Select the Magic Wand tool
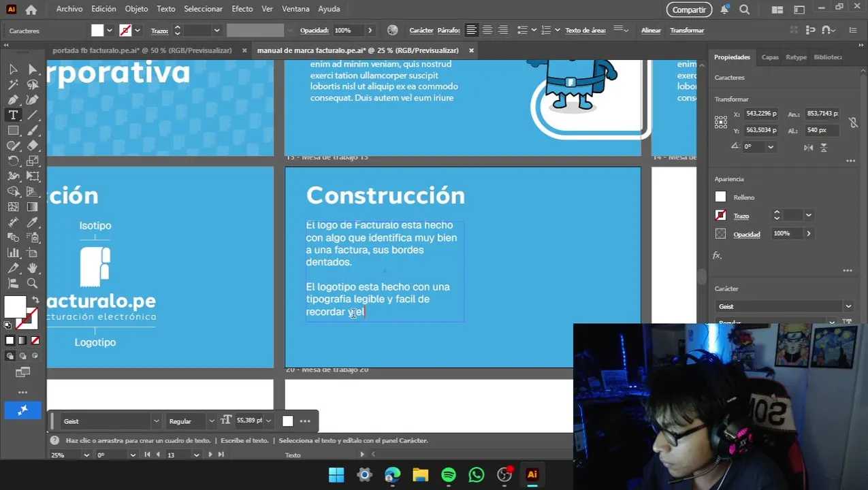Viewport: 868px width, 490px height. point(13,84)
